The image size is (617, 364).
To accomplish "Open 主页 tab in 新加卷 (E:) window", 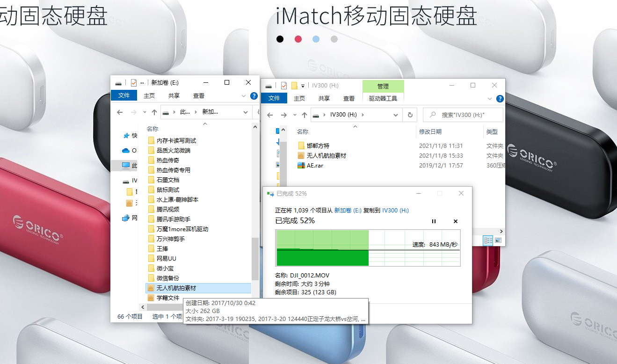I will [149, 95].
